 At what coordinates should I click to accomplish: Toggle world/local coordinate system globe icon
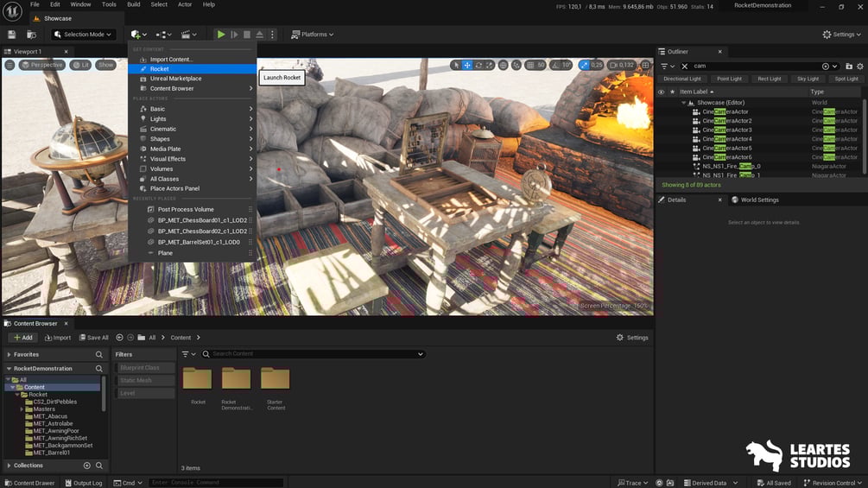(504, 66)
